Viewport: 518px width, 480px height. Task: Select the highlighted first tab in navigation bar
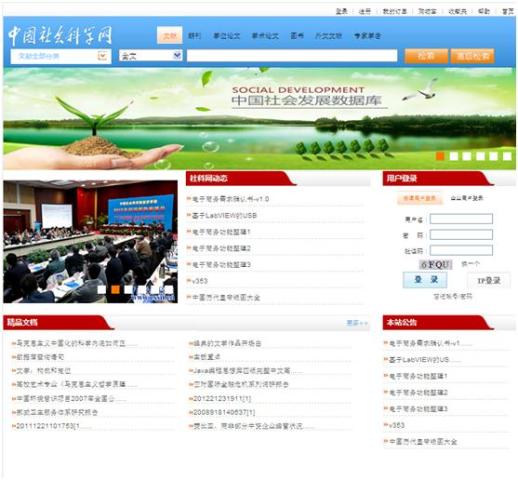[170, 35]
